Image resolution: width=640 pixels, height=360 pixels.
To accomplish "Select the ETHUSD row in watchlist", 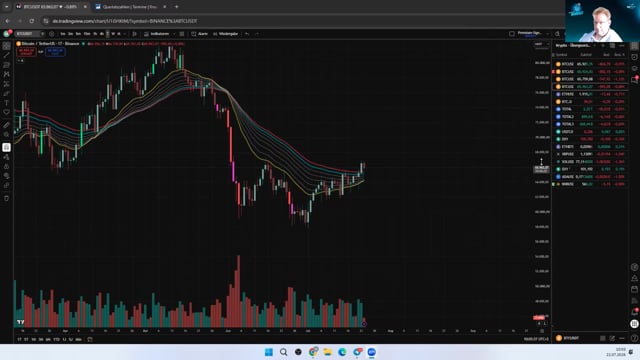I will 590,94.
